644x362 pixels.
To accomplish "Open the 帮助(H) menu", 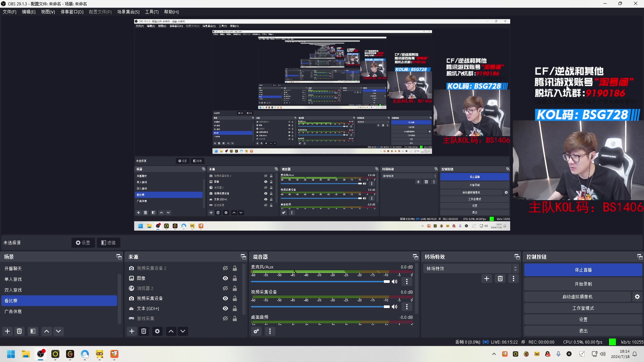I will pos(171,12).
